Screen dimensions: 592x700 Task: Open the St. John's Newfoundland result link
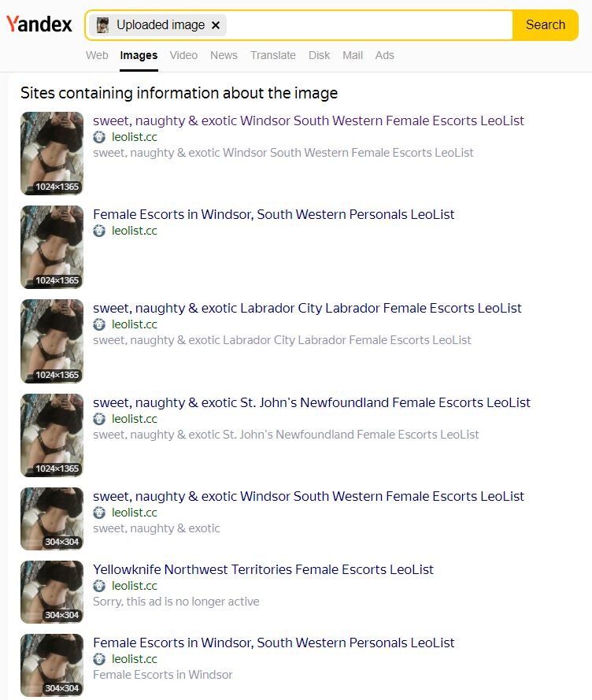pos(312,402)
